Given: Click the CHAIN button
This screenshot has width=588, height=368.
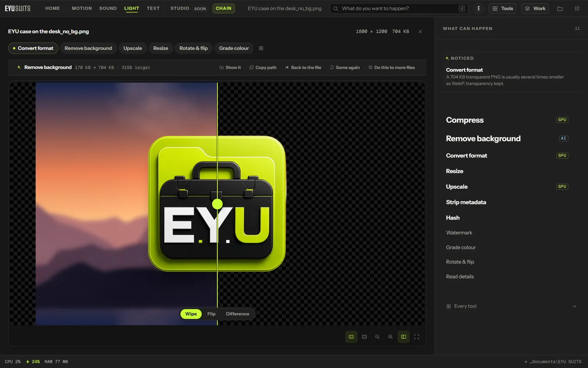Looking at the screenshot, I should point(223,8).
